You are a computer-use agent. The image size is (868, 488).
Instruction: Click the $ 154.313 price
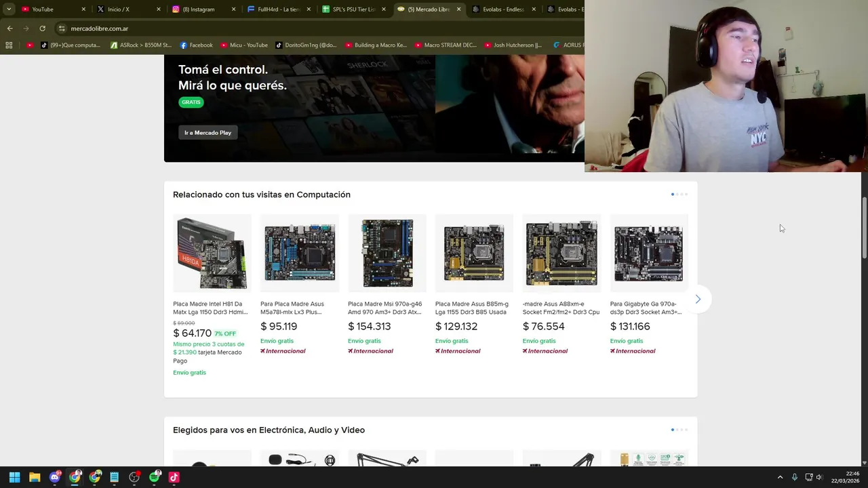click(x=369, y=327)
